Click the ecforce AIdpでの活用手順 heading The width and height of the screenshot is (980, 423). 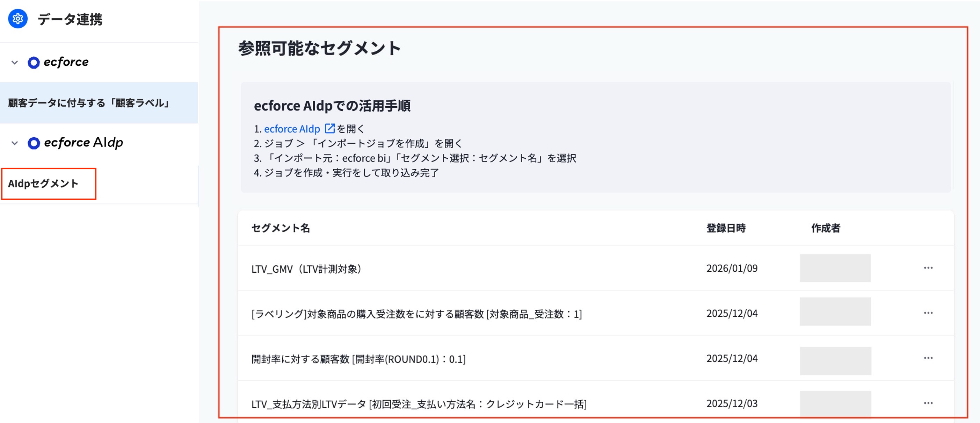click(x=332, y=106)
